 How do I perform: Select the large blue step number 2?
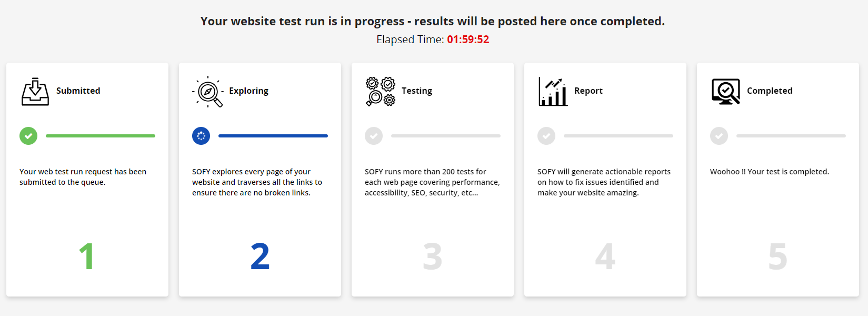tap(260, 256)
